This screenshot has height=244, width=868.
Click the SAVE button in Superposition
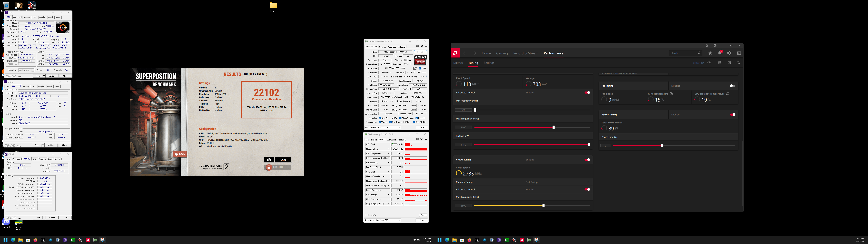(283, 160)
